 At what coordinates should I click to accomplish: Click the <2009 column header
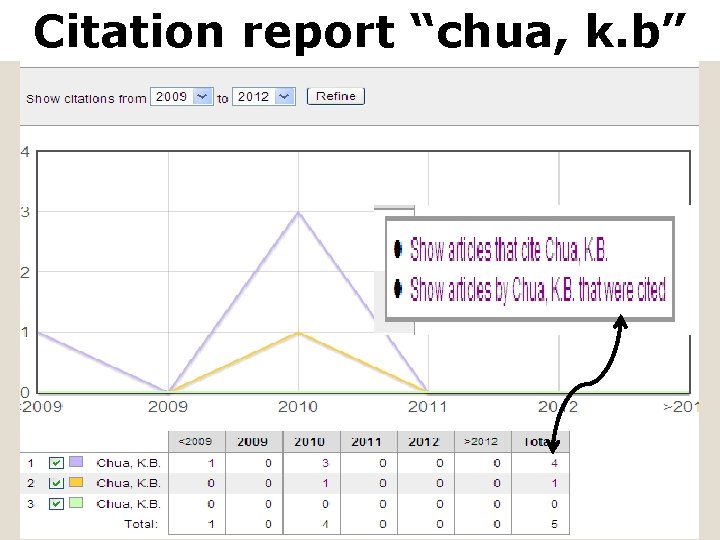[x=197, y=442]
